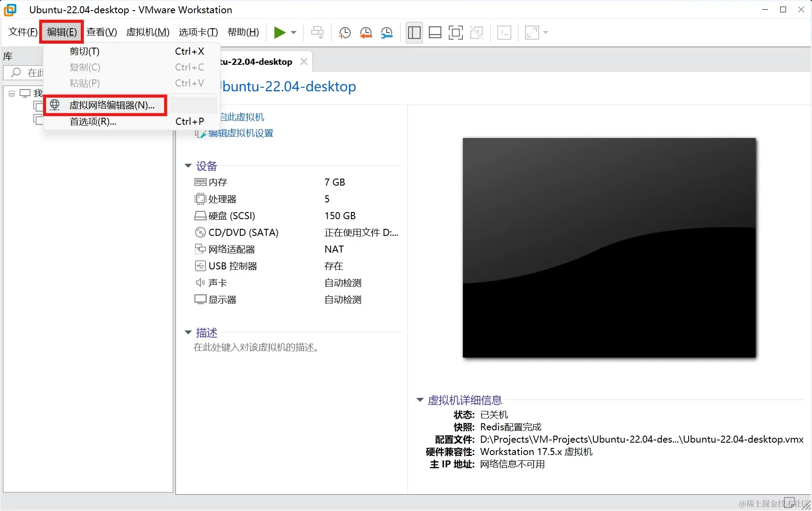This screenshot has height=511, width=812.
Task: Click the stretch guest display icon
Action: coord(532,32)
